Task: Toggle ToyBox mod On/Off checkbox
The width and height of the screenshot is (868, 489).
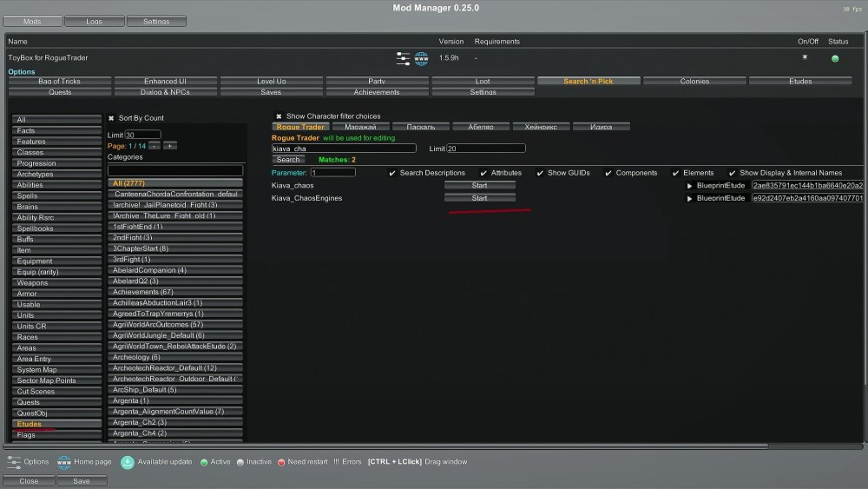Action: click(x=805, y=57)
